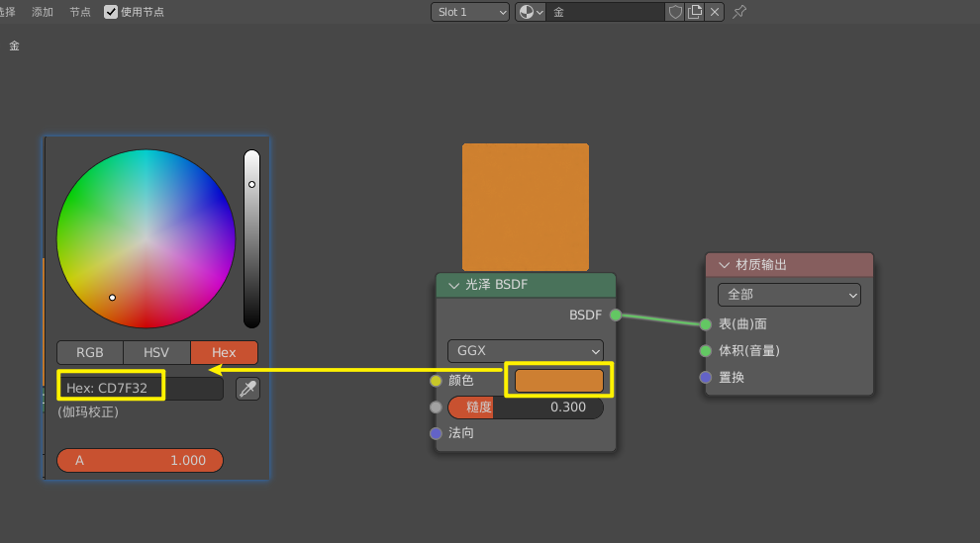Click the 法向 input socket

click(436, 433)
